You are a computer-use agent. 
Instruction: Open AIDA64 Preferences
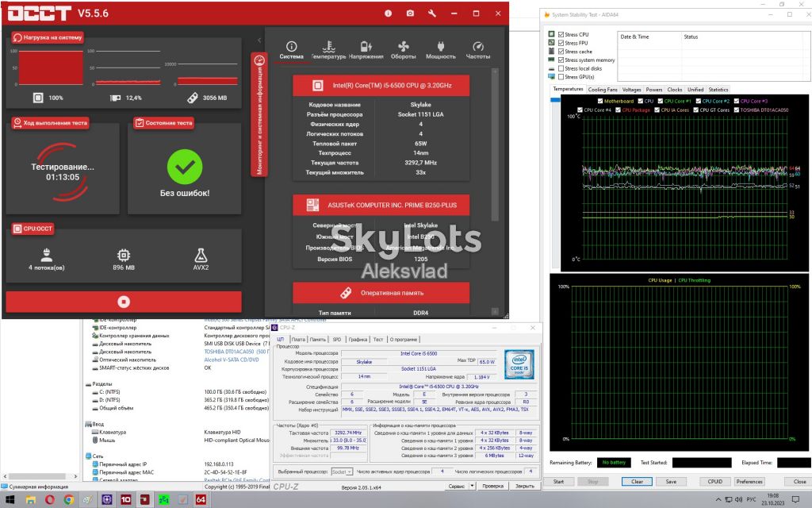pos(749,482)
